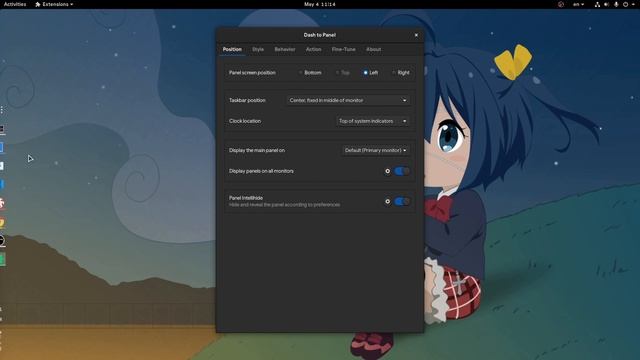Switch to the Behavior tab
The height and width of the screenshot is (360, 640).
[x=285, y=49]
